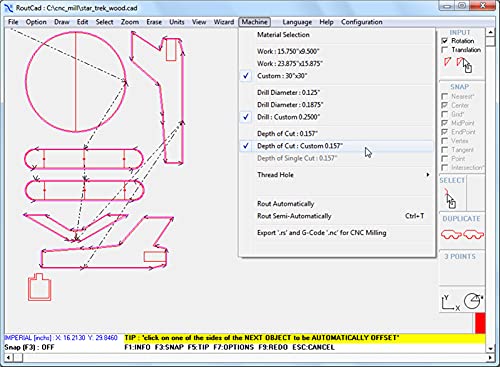This screenshot has width=500, height=367.
Task: Enable the Translation checkbox
Action: [x=445, y=50]
